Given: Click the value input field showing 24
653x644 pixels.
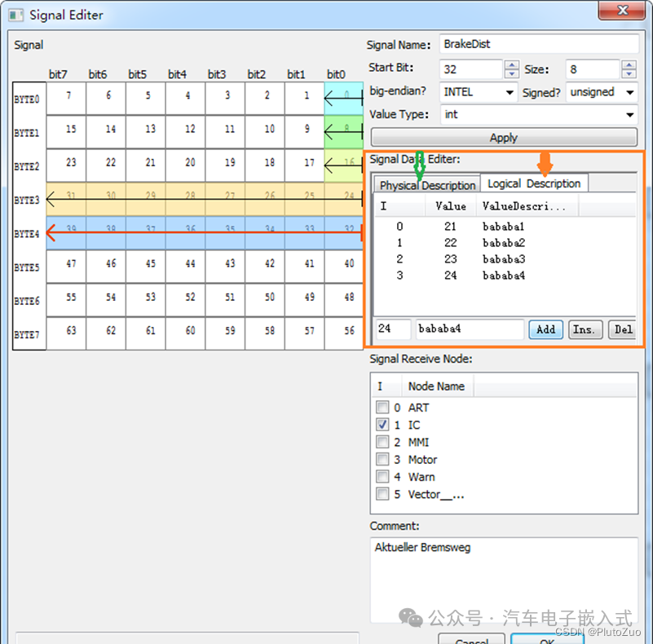Looking at the screenshot, I should click(x=393, y=329).
